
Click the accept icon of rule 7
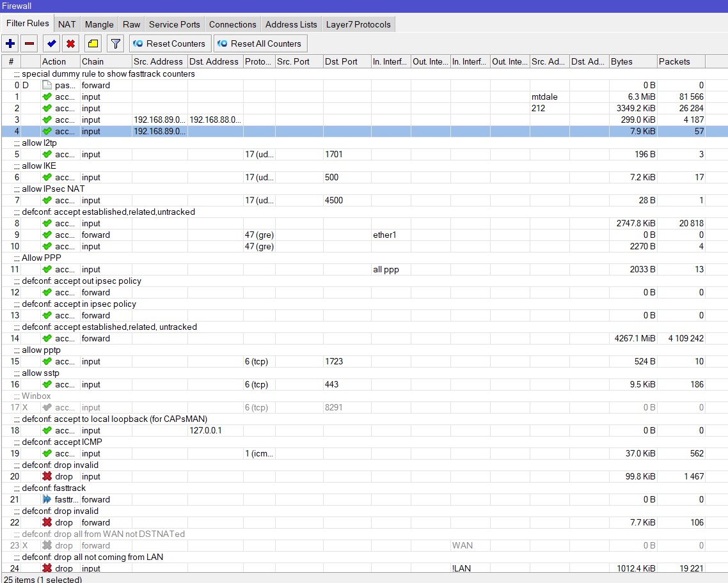tap(47, 200)
